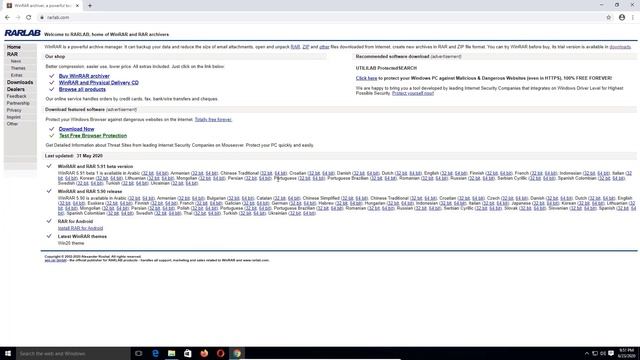Open volume control in the system tray
The height and width of the screenshot is (360, 640).
tap(603, 353)
